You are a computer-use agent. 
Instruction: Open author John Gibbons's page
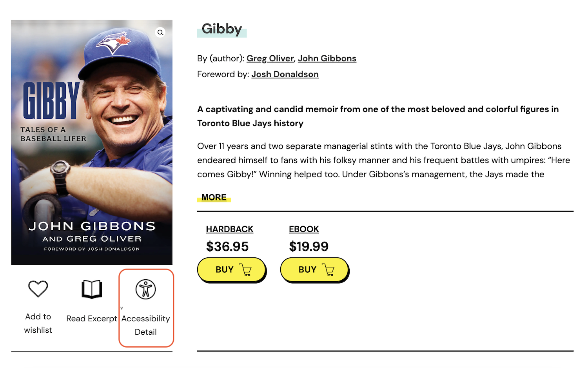coord(327,58)
